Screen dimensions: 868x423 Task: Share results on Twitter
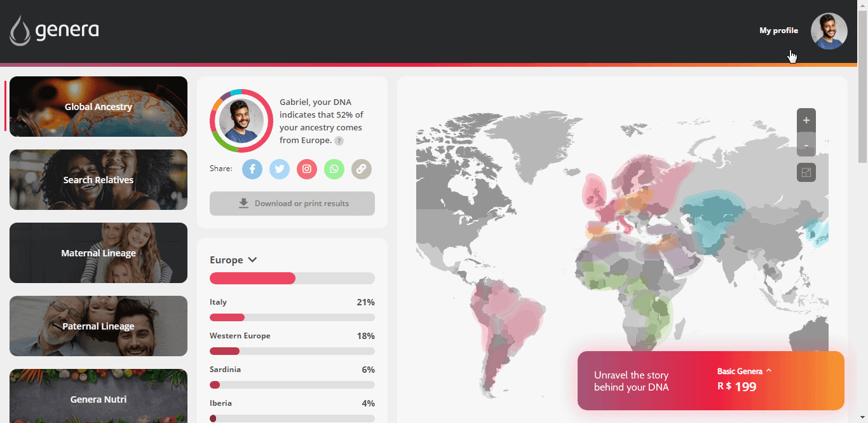pos(280,169)
